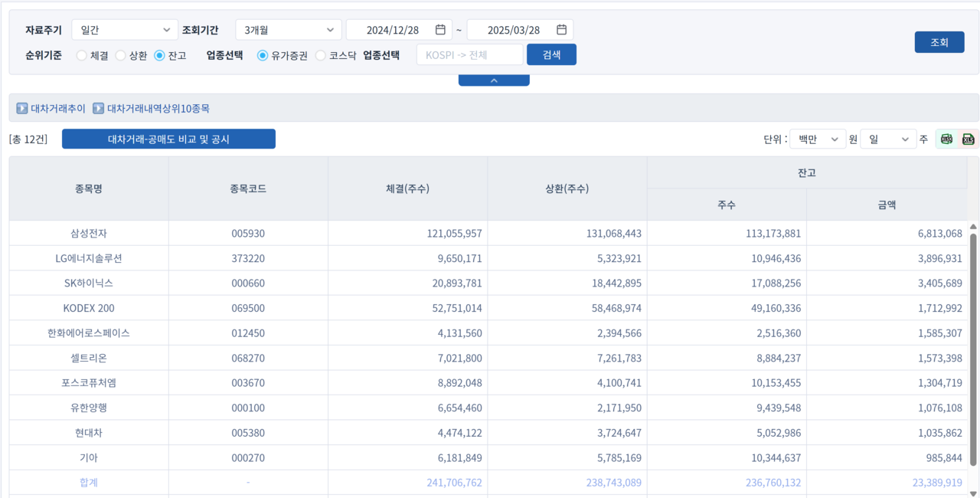Click the 잔고 group header
The width and height of the screenshot is (980, 498).
click(807, 173)
